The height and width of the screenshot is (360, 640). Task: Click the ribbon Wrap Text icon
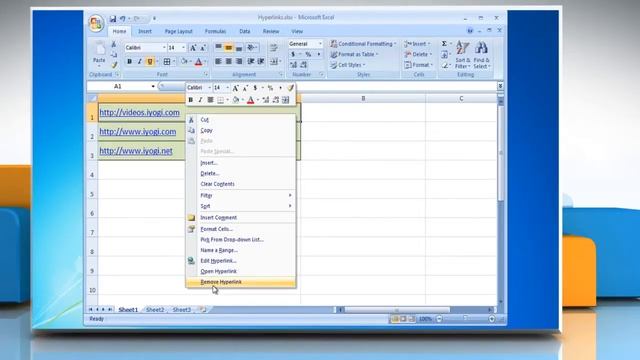click(x=273, y=48)
